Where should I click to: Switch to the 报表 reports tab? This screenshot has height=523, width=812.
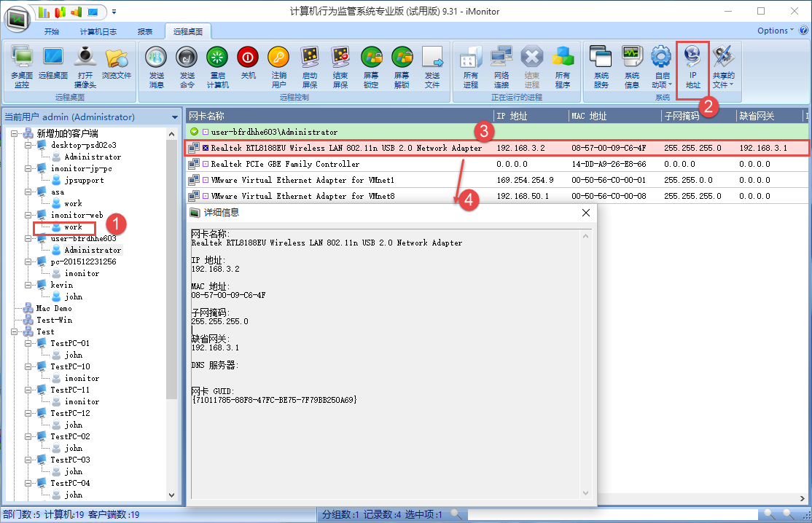[x=145, y=32]
